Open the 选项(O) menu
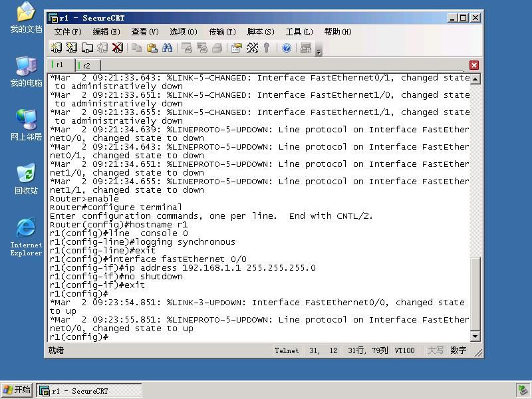532x399 pixels. click(184, 32)
